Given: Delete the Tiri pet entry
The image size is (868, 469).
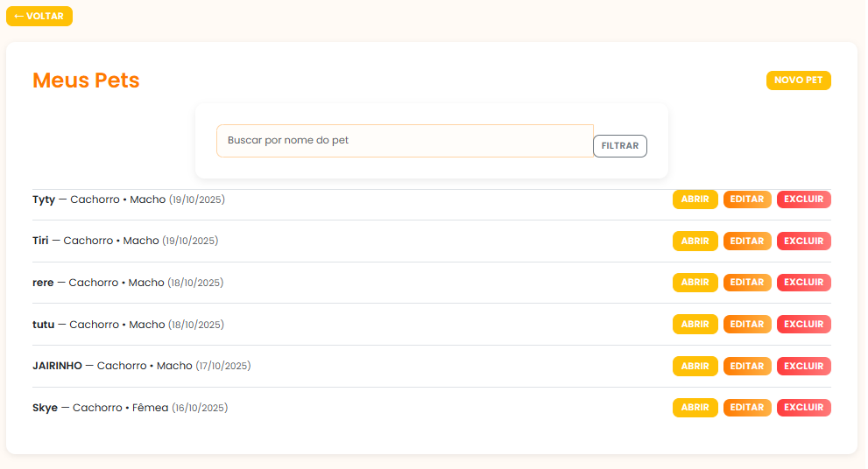Looking at the screenshot, I should [803, 241].
